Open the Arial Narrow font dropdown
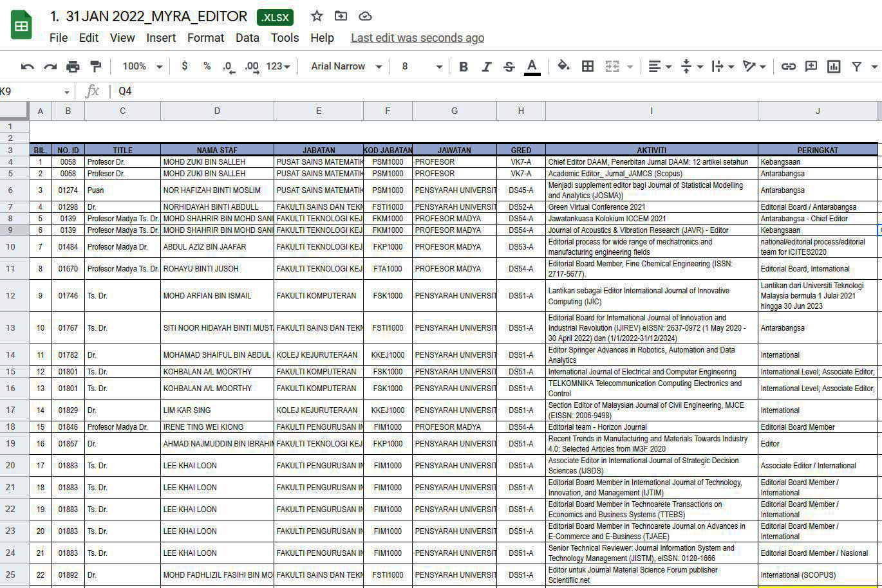 tap(346, 66)
